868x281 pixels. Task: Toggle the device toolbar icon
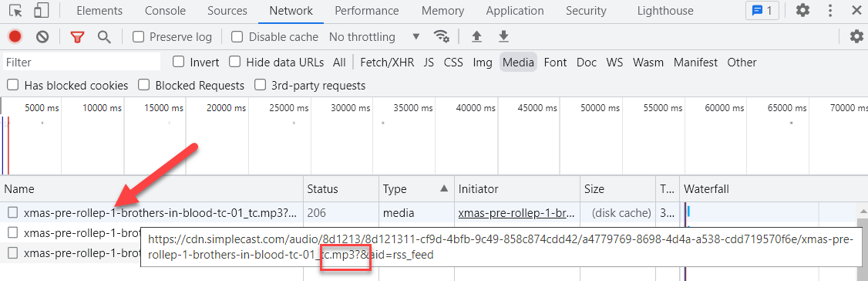pyautogui.click(x=40, y=11)
